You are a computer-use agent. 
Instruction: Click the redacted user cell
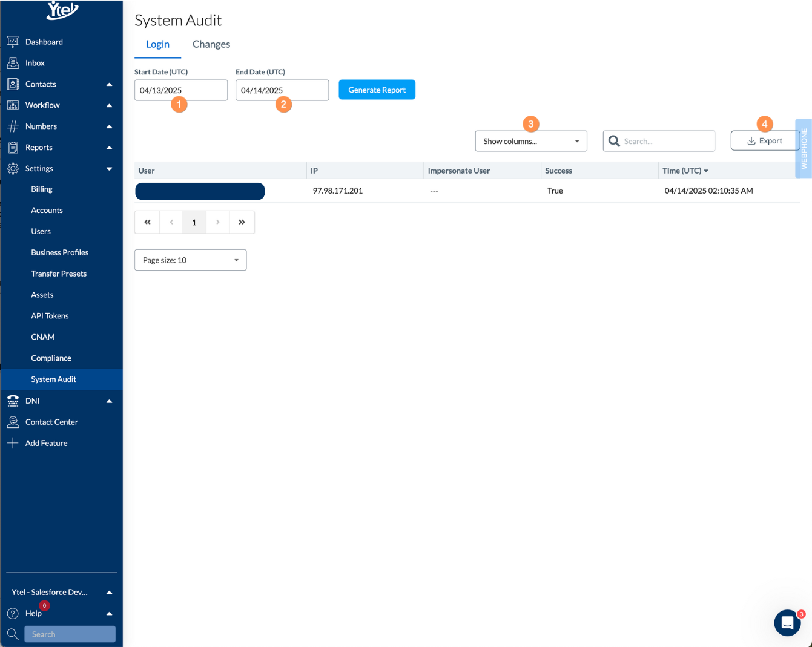pyautogui.click(x=200, y=191)
